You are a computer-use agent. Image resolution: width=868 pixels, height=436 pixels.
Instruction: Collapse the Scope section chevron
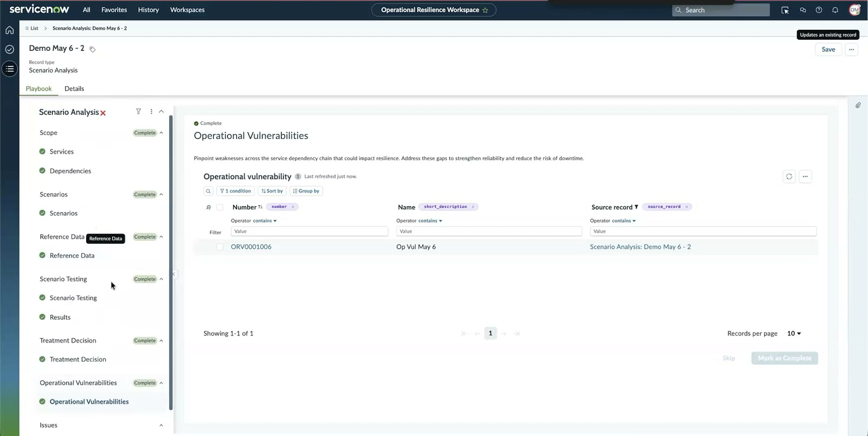pyautogui.click(x=161, y=133)
